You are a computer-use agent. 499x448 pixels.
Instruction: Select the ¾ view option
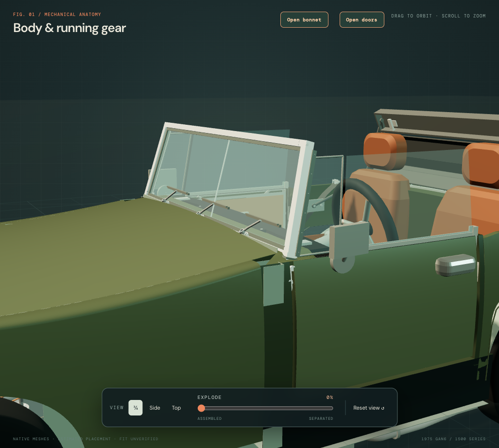pyautogui.click(x=136, y=408)
